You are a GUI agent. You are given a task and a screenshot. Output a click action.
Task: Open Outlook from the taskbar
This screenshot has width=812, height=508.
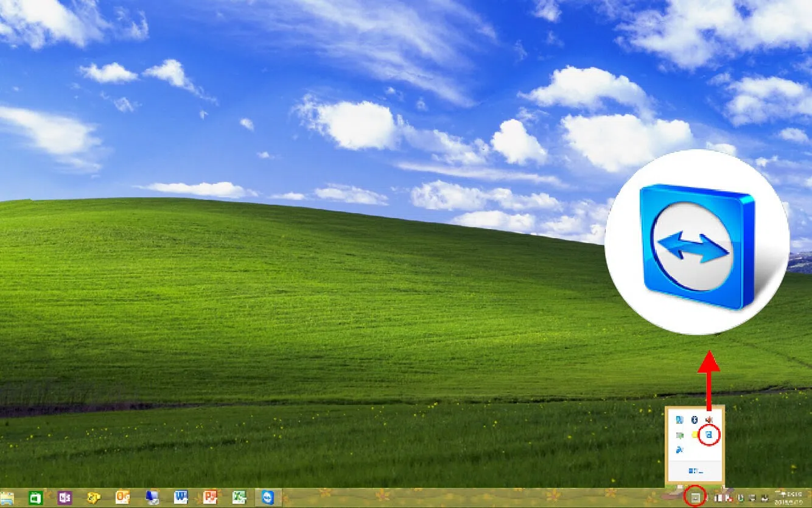click(x=122, y=498)
